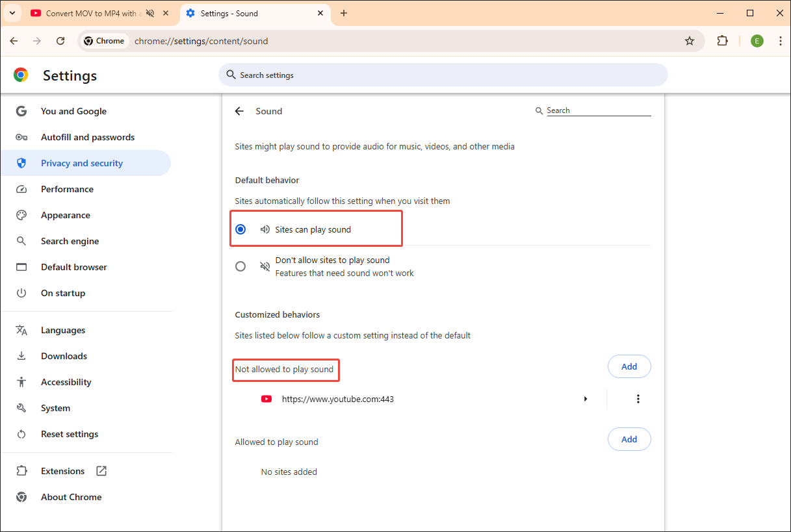Open the browser extensions puzzle icon
This screenshot has height=532, width=791.
[x=722, y=40]
